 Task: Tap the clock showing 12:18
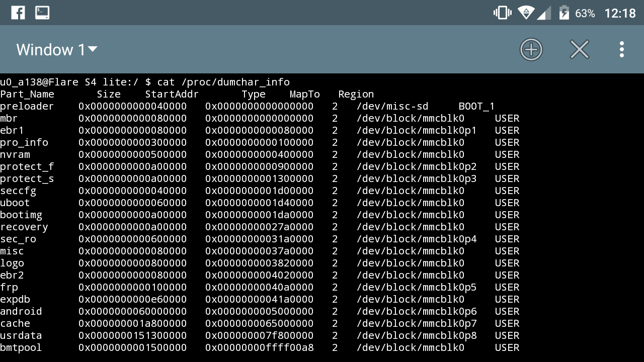tap(622, 13)
